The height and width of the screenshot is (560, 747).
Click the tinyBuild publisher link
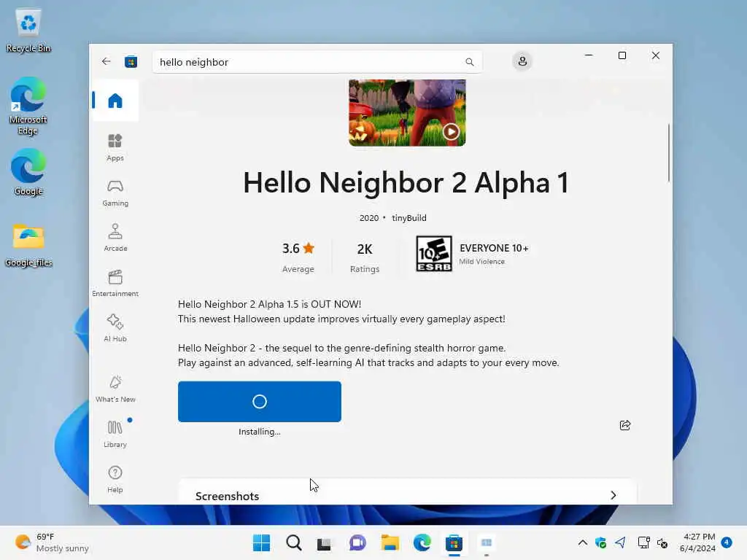point(409,217)
